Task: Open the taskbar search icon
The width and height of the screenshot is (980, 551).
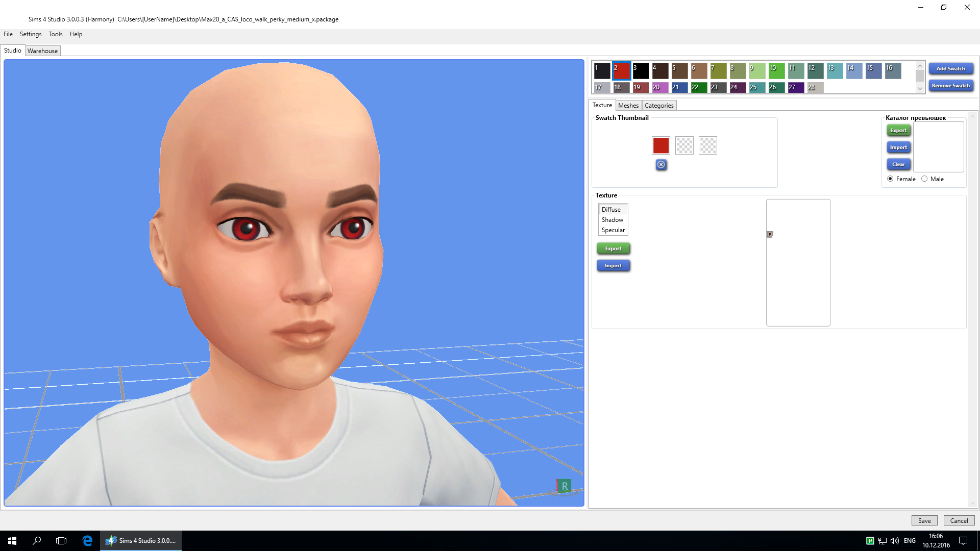Action: coord(37,541)
